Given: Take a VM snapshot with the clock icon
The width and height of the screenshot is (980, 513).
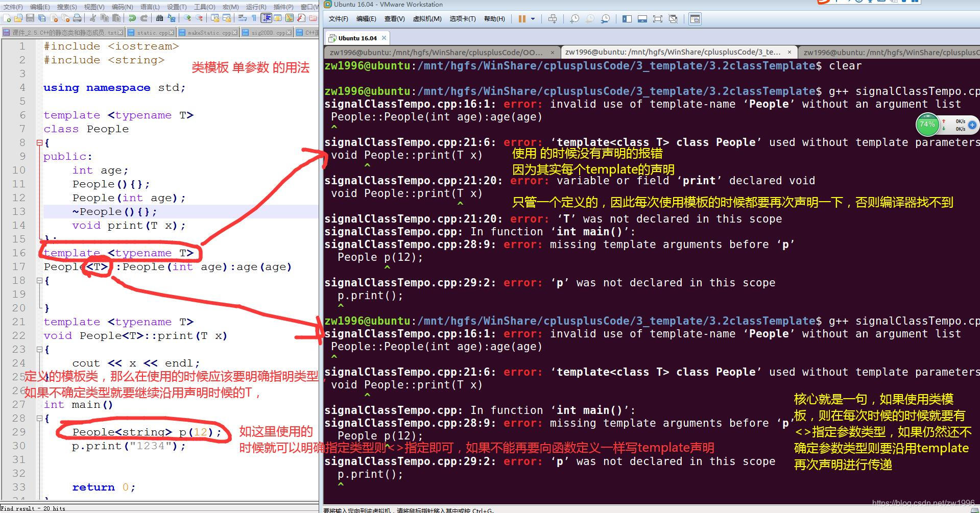Looking at the screenshot, I should 575,19.
